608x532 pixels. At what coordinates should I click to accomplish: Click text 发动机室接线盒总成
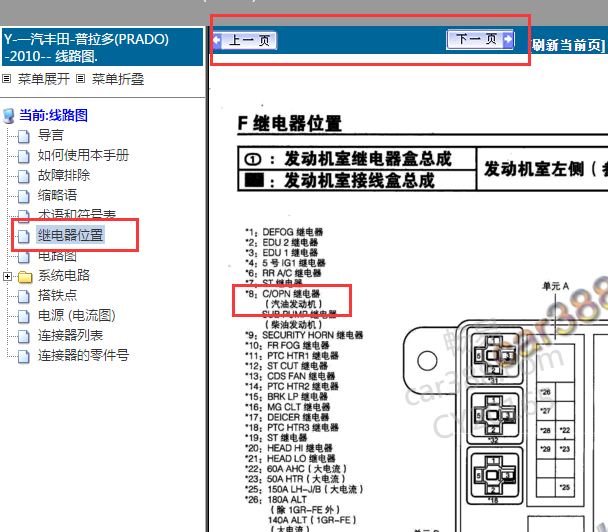pyautogui.click(x=359, y=181)
